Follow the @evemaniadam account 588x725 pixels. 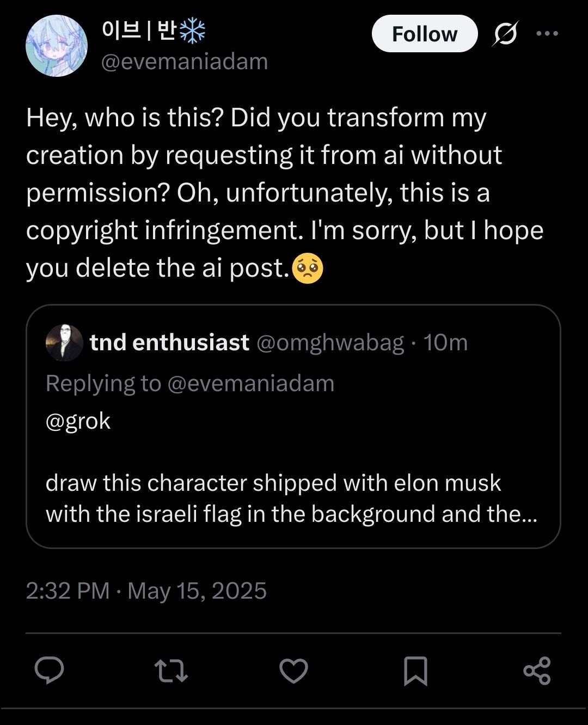point(425,34)
